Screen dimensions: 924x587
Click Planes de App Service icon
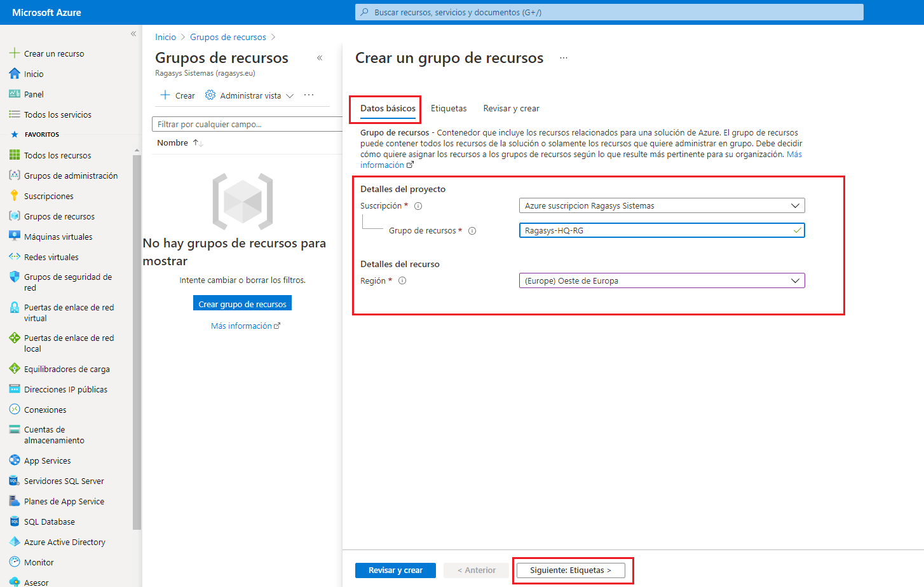15,501
